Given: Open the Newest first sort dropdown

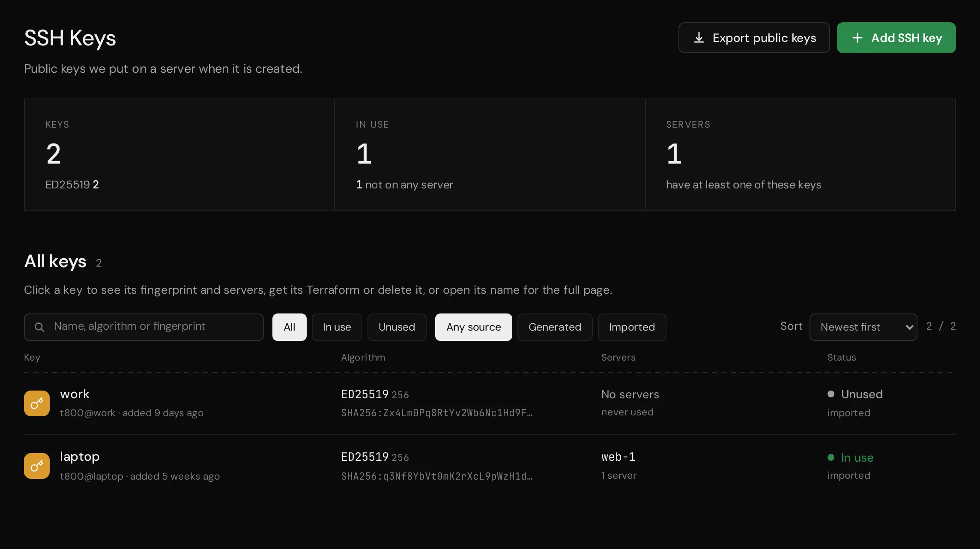Looking at the screenshot, I should (x=863, y=327).
